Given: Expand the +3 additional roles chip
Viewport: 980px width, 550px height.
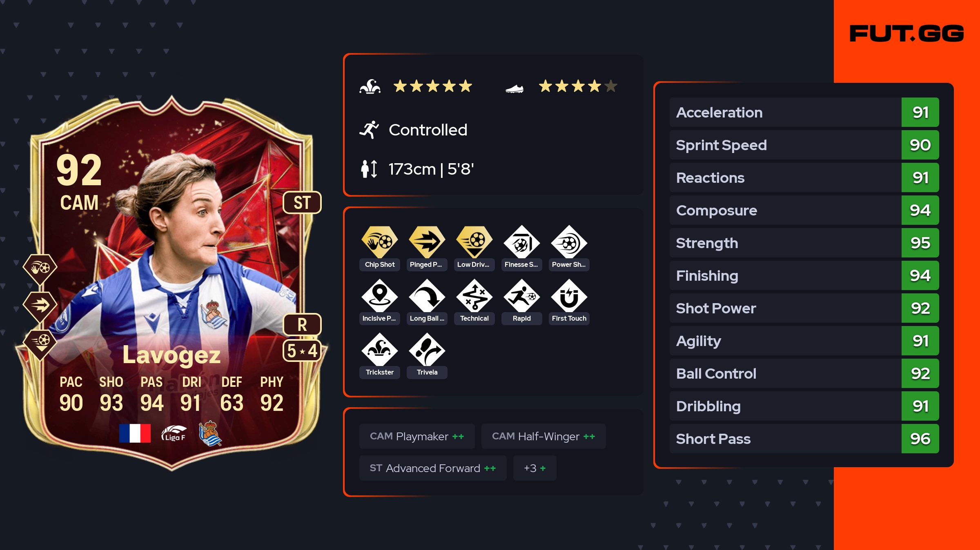Looking at the screenshot, I should pyautogui.click(x=535, y=468).
